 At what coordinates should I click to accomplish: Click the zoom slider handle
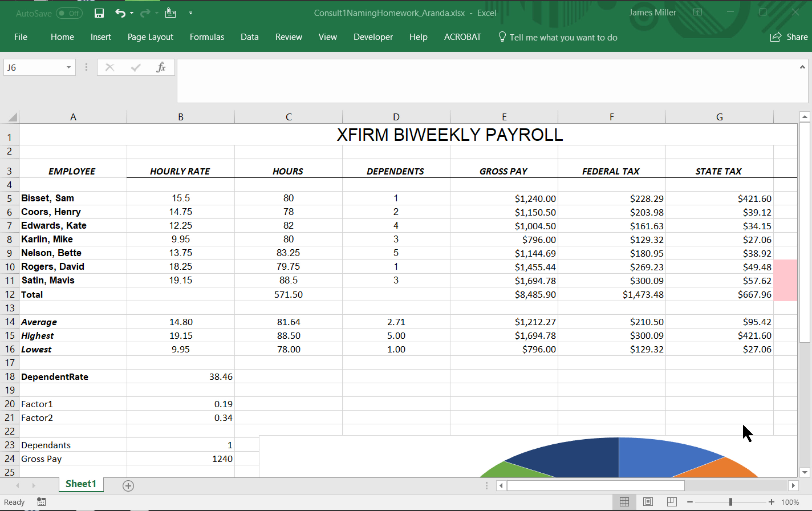point(730,502)
